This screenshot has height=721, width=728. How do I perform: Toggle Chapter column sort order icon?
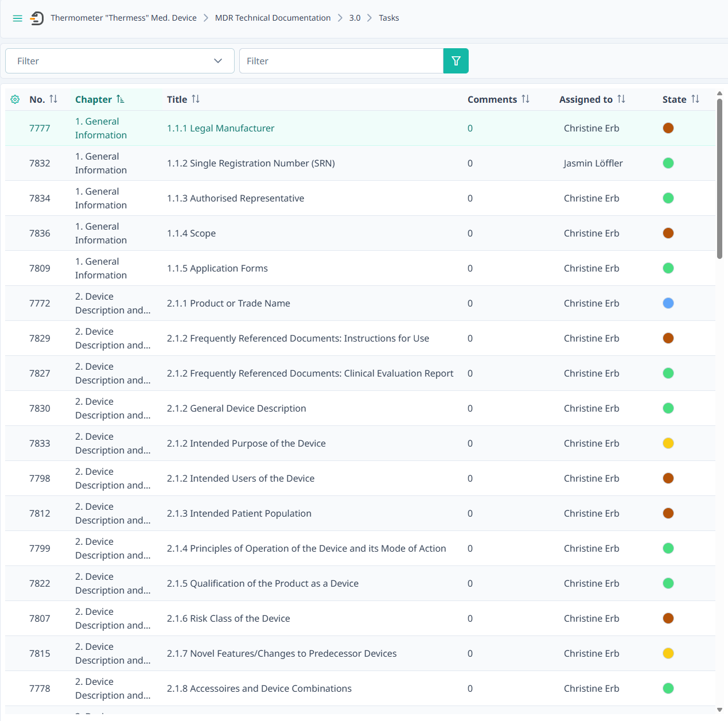click(x=120, y=99)
